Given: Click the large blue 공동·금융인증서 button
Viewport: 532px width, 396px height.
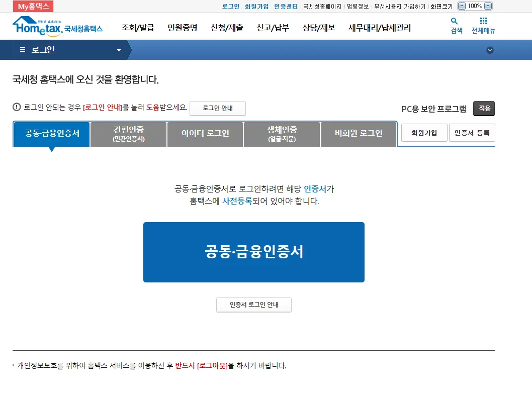Looking at the screenshot, I should pyautogui.click(x=254, y=252).
